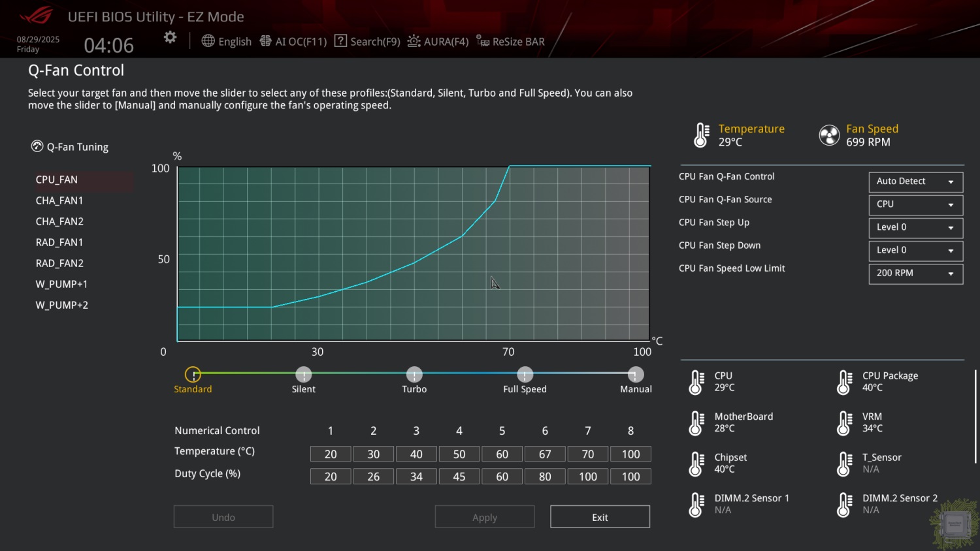Expand the CPU Fan Q-Fan Source dropdown
The height and width of the screenshot is (551, 980).
point(915,204)
